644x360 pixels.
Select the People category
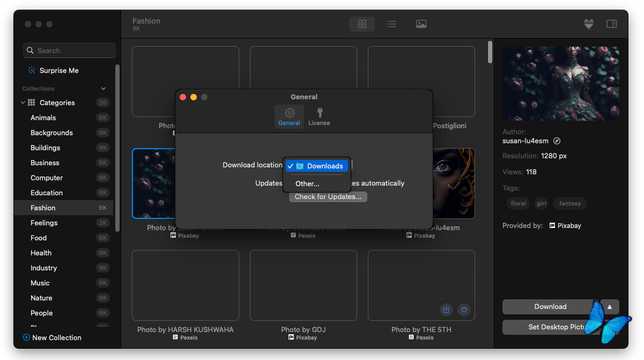tap(63, 313)
